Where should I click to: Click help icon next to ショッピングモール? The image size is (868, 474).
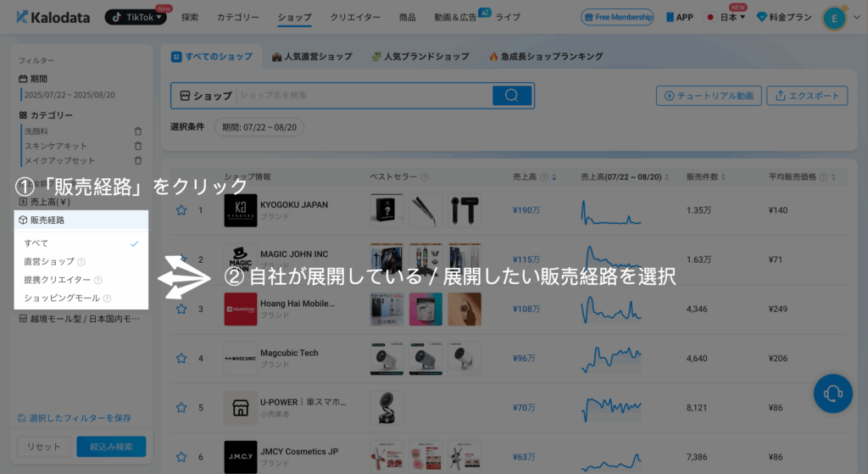tap(108, 298)
